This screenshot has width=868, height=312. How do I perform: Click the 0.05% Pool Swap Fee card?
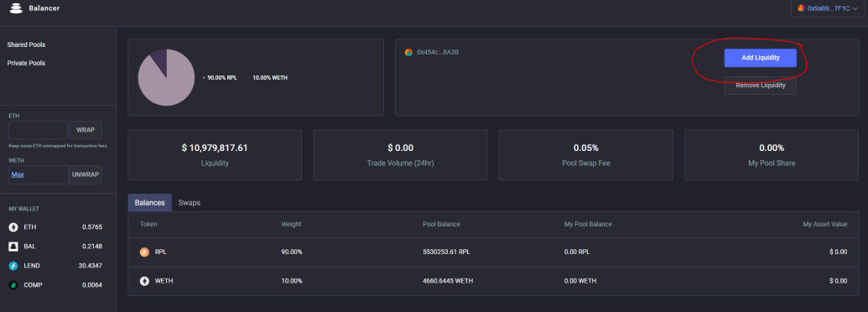(x=585, y=155)
